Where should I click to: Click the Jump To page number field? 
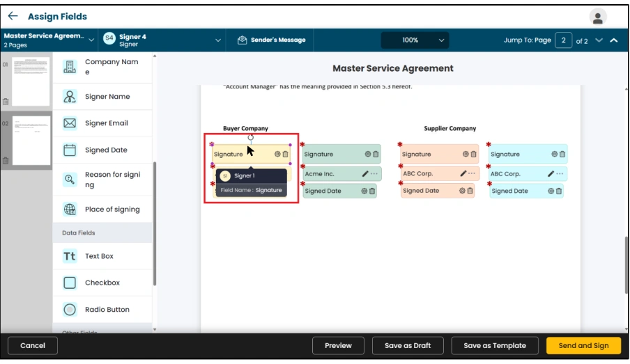click(563, 40)
